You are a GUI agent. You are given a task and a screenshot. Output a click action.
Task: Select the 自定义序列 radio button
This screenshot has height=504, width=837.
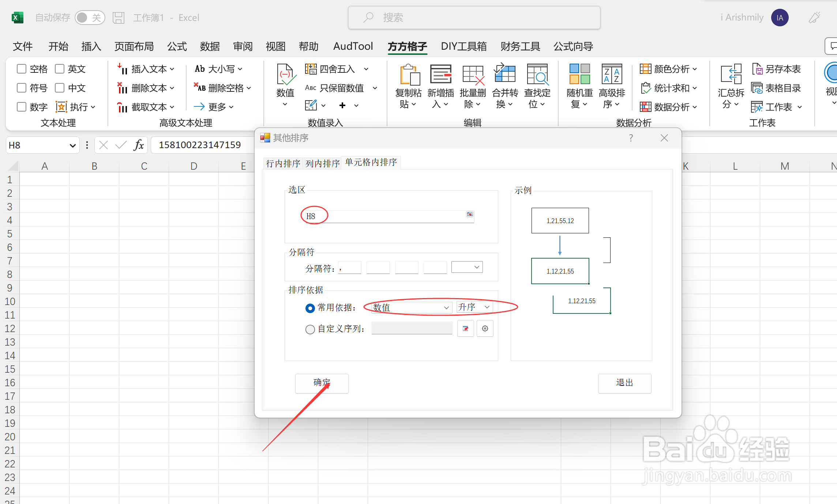(310, 329)
